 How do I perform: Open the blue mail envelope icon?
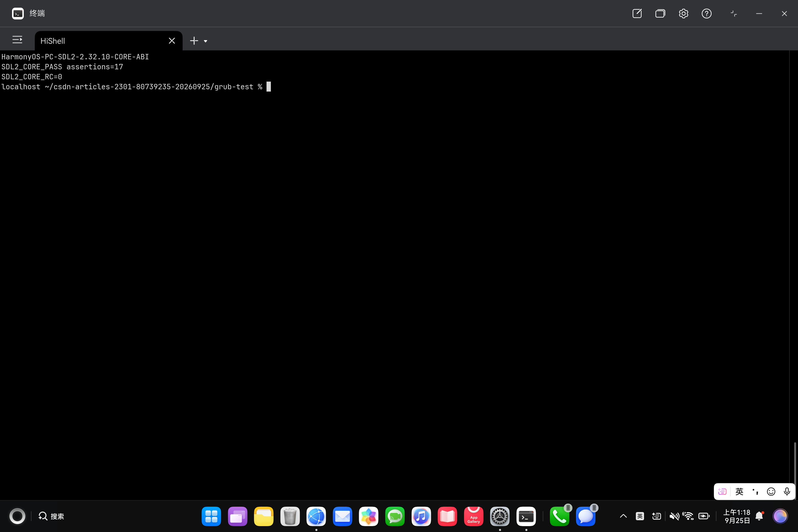pos(342,516)
